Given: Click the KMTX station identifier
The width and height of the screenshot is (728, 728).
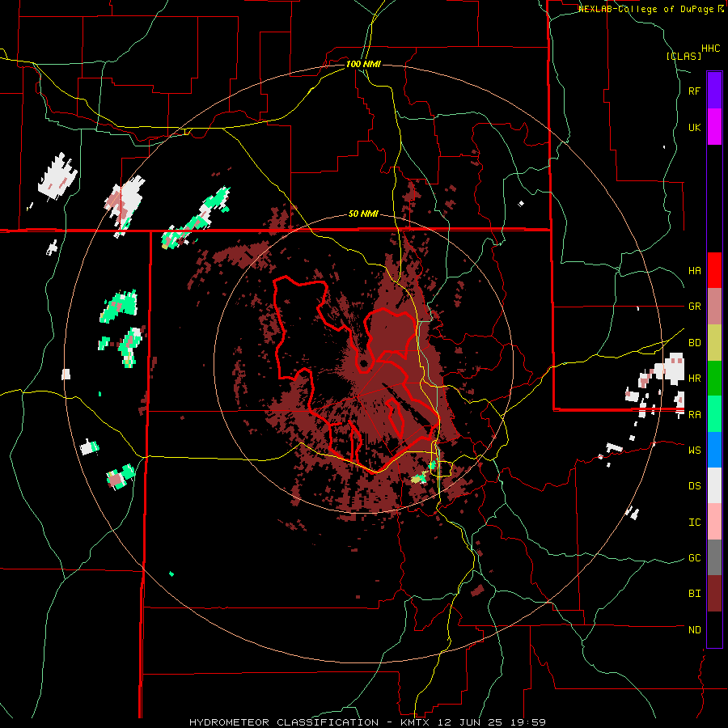Looking at the screenshot, I should point(417,722).
